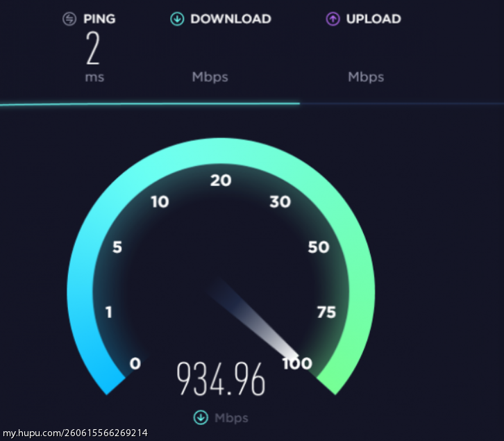Image resolution: width=504 pixels, height=441 pixels.
Task: Click the DOWNLOAD label
Action: (x=230, y=19)
